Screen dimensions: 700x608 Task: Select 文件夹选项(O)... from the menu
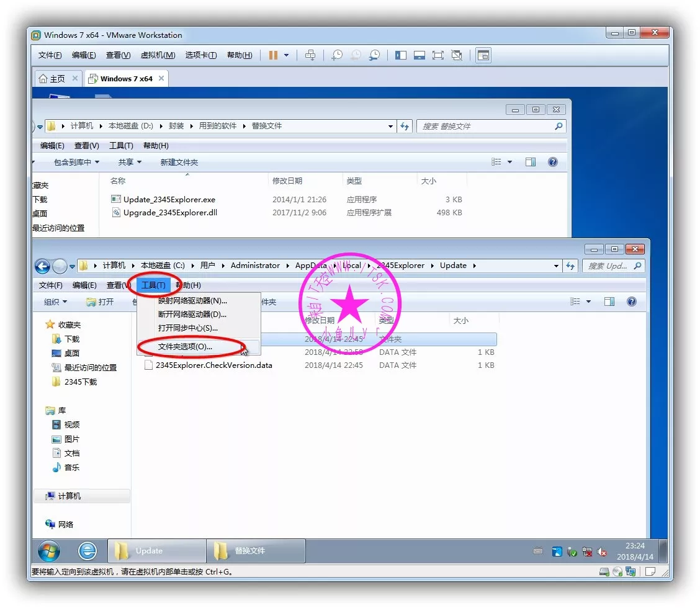click(185, 347)
